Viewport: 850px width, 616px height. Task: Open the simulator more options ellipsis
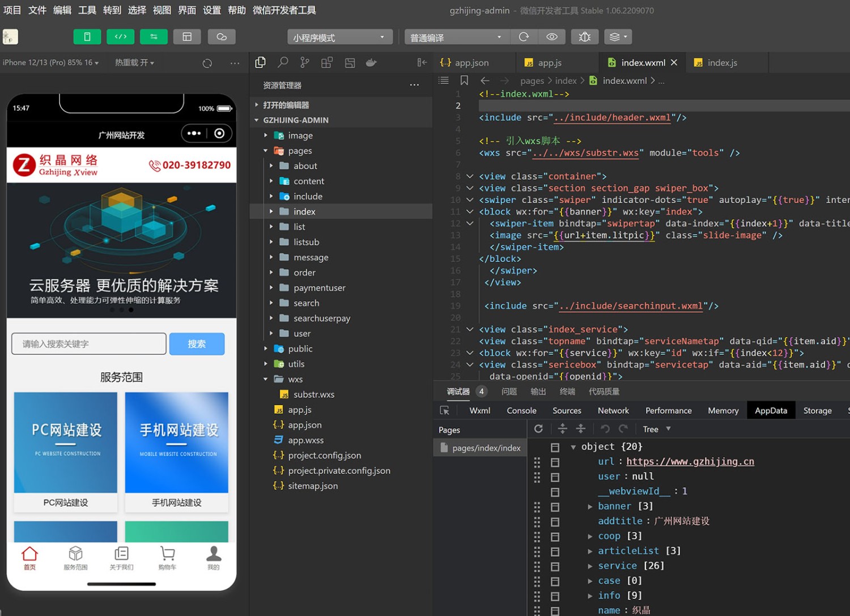coord(235,63)
